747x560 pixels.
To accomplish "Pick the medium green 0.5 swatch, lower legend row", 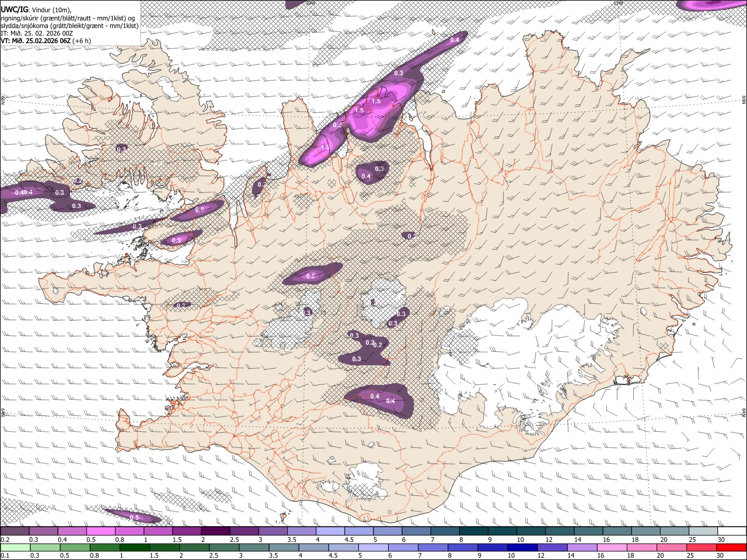I will [75, 547].
